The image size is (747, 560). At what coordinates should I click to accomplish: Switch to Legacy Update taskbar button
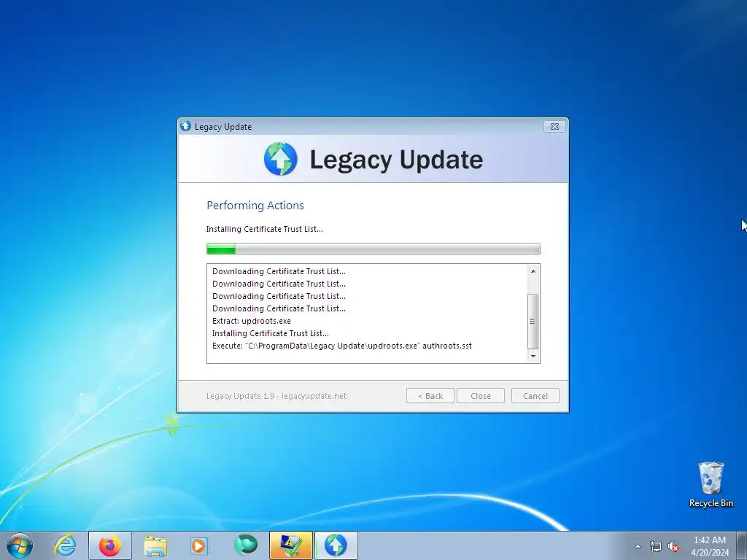pyautogui.click(x=336, y=545)
